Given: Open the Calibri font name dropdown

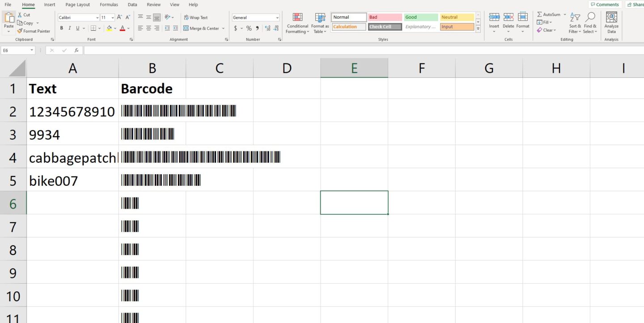Looking at the screenshot, I should (x=97, y=18).
